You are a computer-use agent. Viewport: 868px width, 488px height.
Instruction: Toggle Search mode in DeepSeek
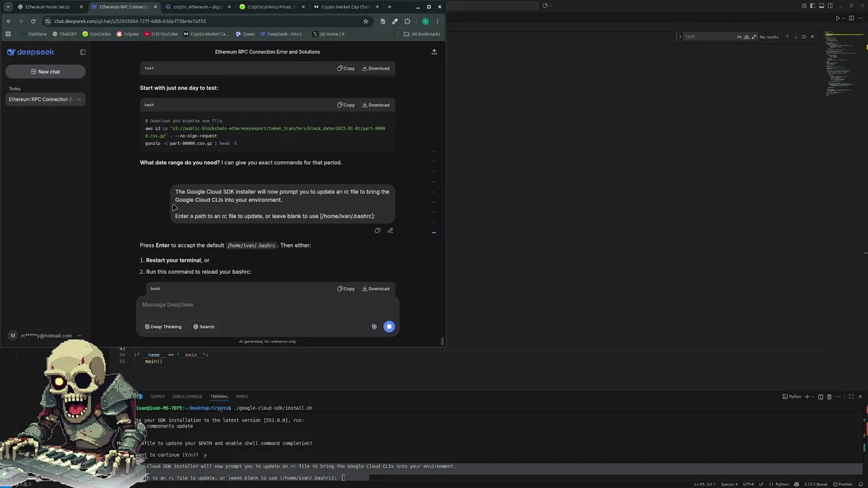[x=203, y=327]
